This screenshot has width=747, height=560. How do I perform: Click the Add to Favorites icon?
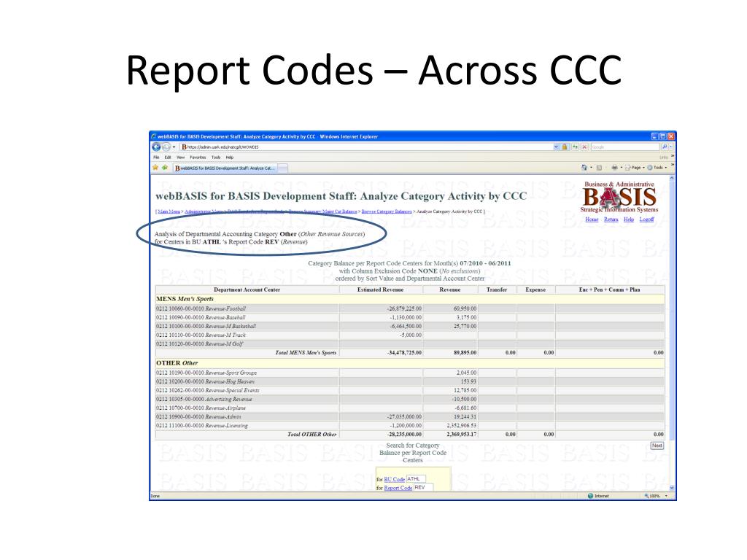(164, 168)
